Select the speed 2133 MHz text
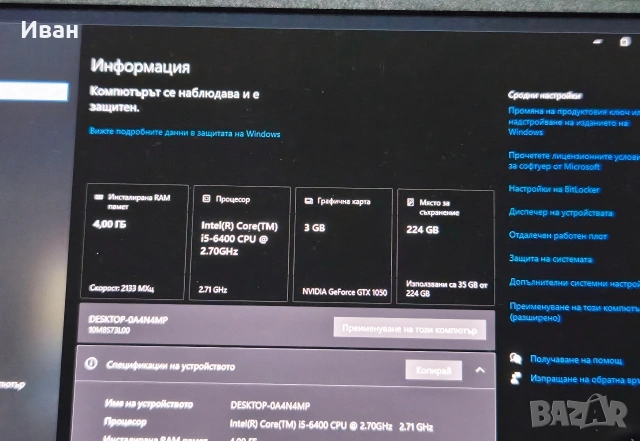This screenshot has height=441, width=640. tap(122, 288)
